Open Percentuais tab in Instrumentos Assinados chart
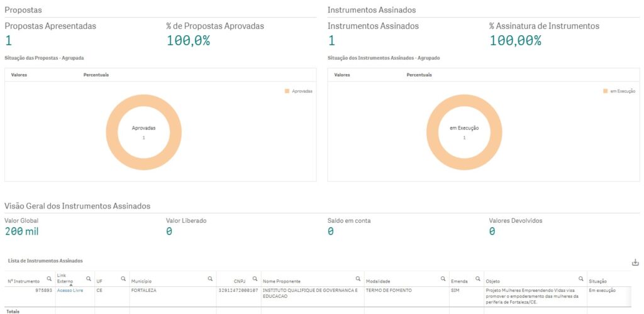 (419, 75)
